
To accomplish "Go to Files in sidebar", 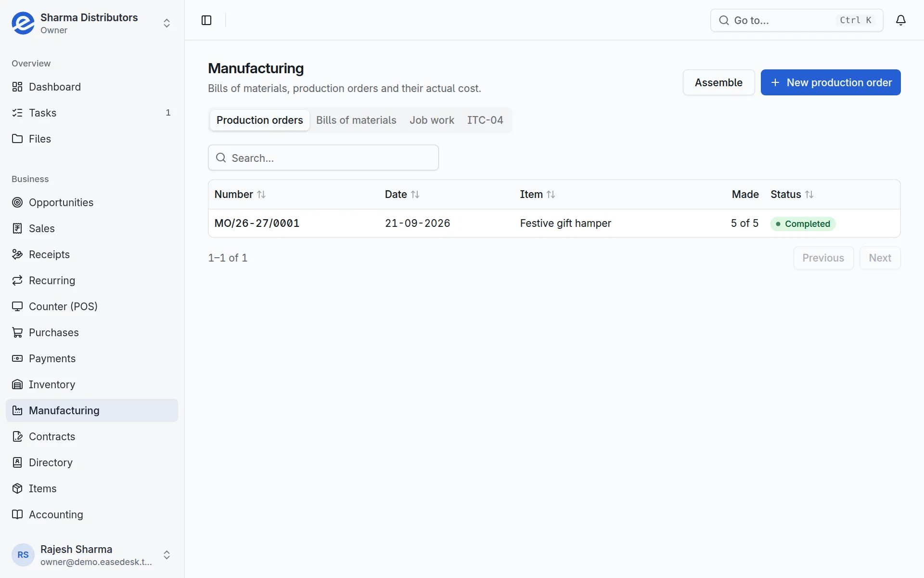I will 92,139.
